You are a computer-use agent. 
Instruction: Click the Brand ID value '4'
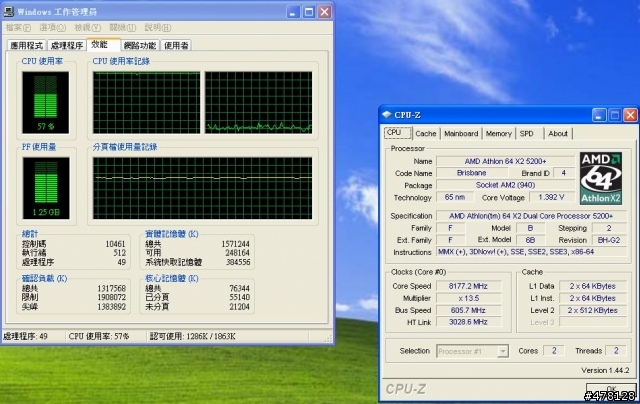pyautogui.click(x=563, y=173)
